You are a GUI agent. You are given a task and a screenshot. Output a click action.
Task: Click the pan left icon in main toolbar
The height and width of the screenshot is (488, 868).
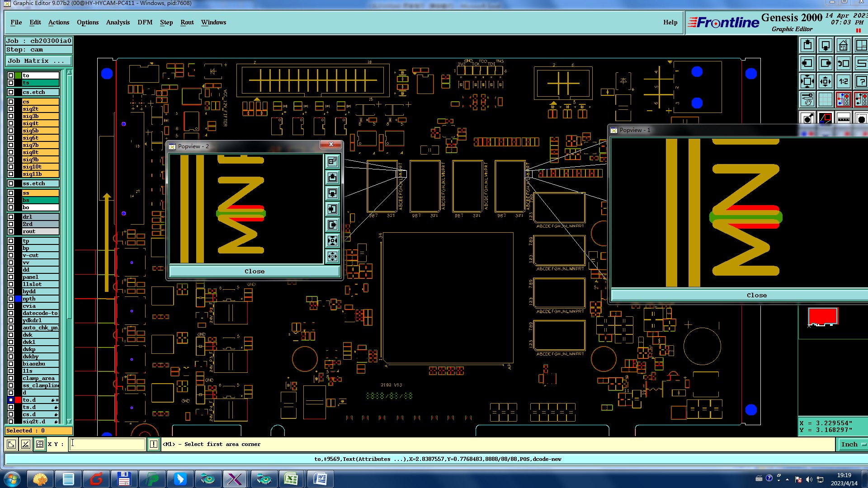807,64
